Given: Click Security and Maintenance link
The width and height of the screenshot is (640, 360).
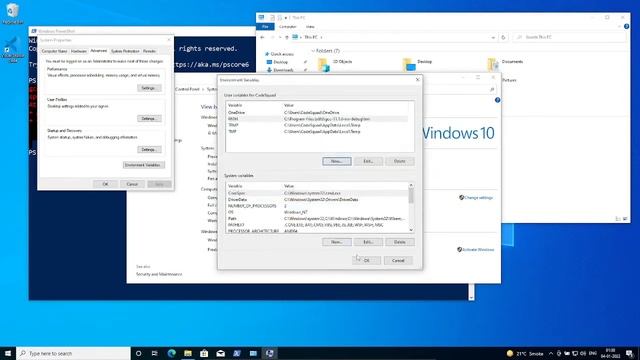Looking at the screenshot, I should coord(159,274).
